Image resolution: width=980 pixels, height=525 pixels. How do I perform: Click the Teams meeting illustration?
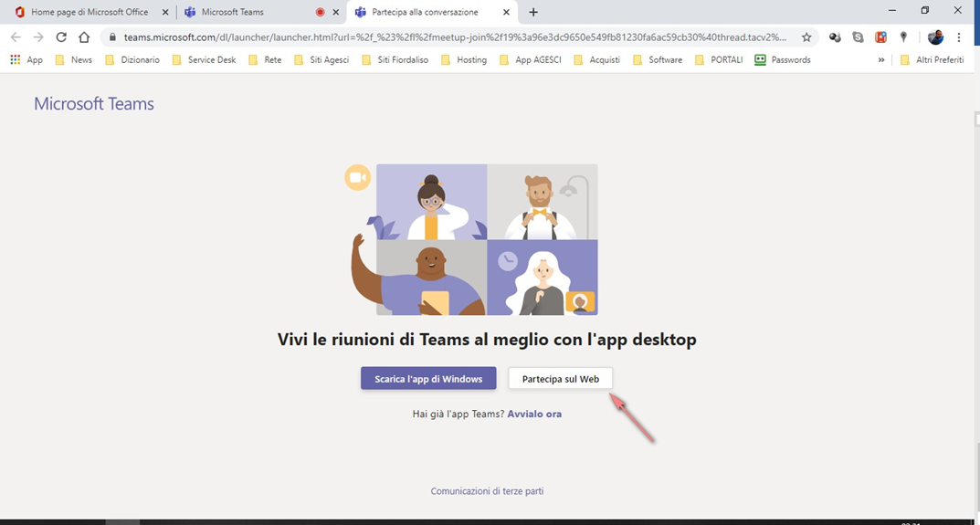pyautogui.click(x=471, y=240)
